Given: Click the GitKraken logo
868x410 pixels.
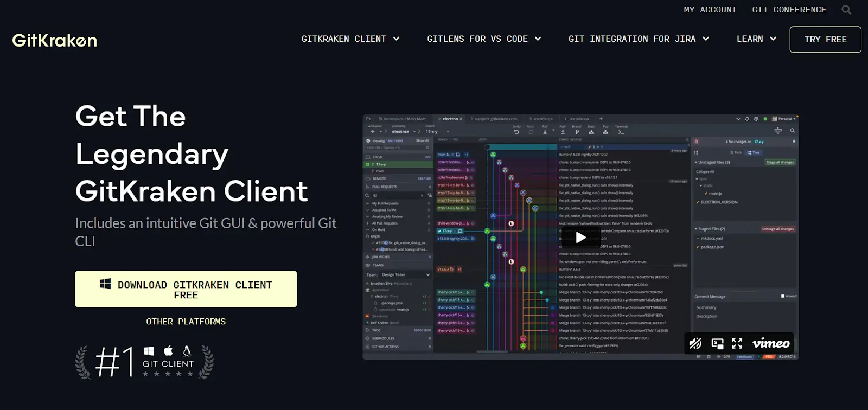Looking at the screenshot, I should click(x=55, y=40).
